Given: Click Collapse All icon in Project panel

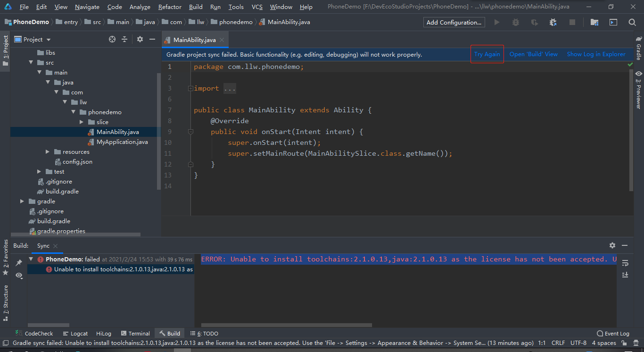Looking at the screenshot, I should point(124,40).
